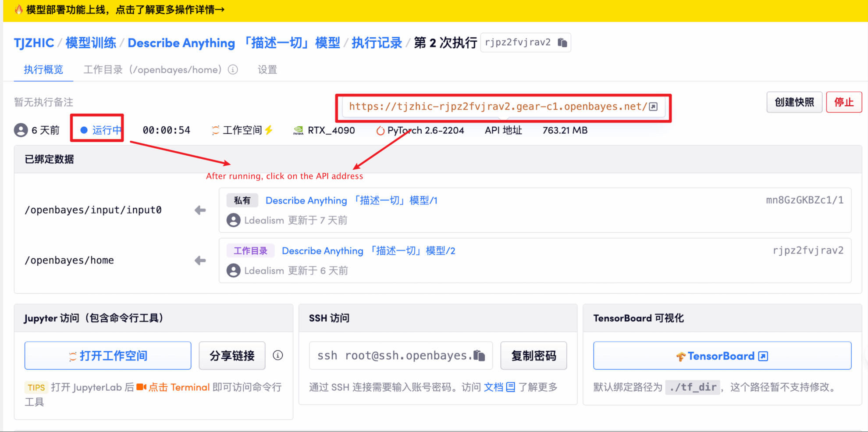
Task: Click the 工作空间 lightning bolt icon
Action: point(269,130)
